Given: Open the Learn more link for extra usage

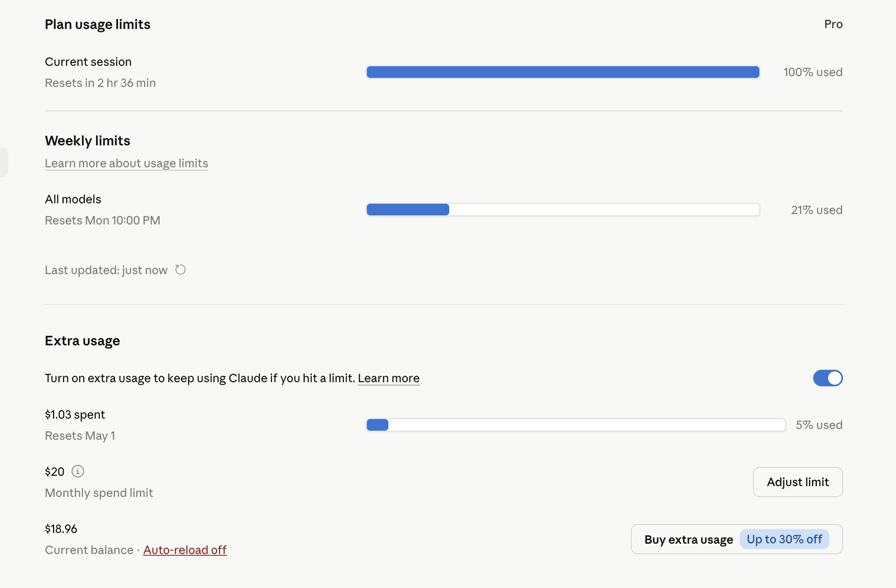Looking at the screenshot, I should 388,378.
